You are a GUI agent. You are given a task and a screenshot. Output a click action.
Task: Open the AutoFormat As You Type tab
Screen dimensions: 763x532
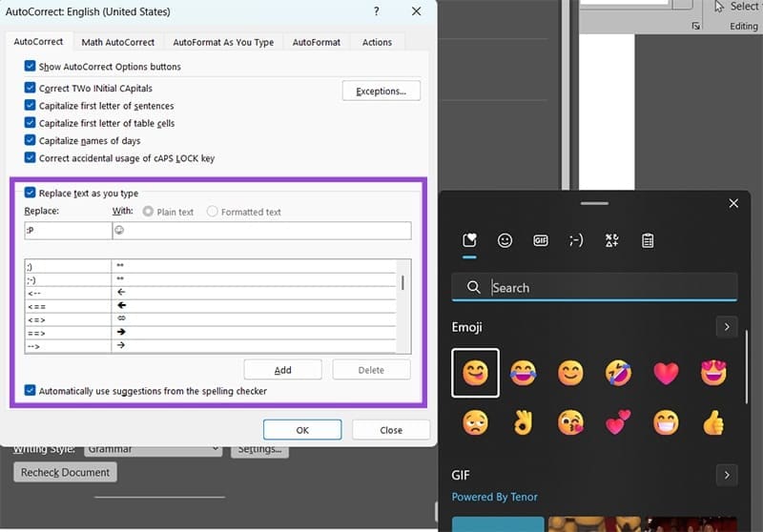(x=223, y=42)
